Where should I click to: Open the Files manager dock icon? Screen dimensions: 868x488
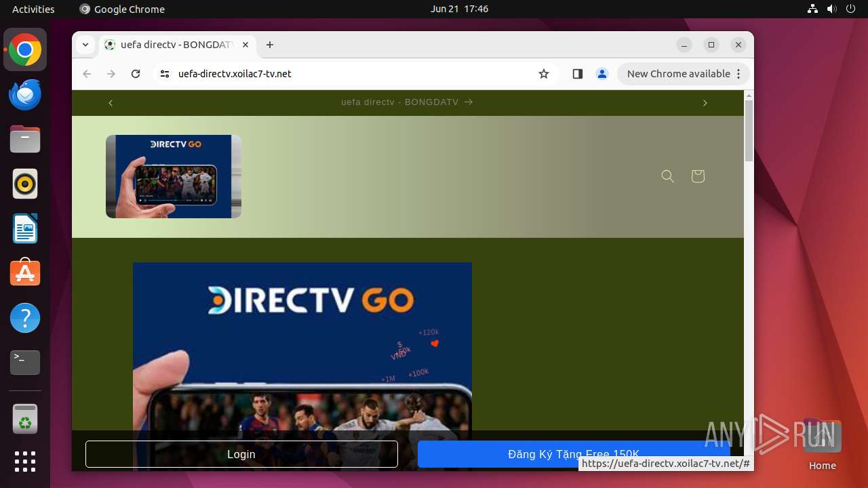pos(25,139)
